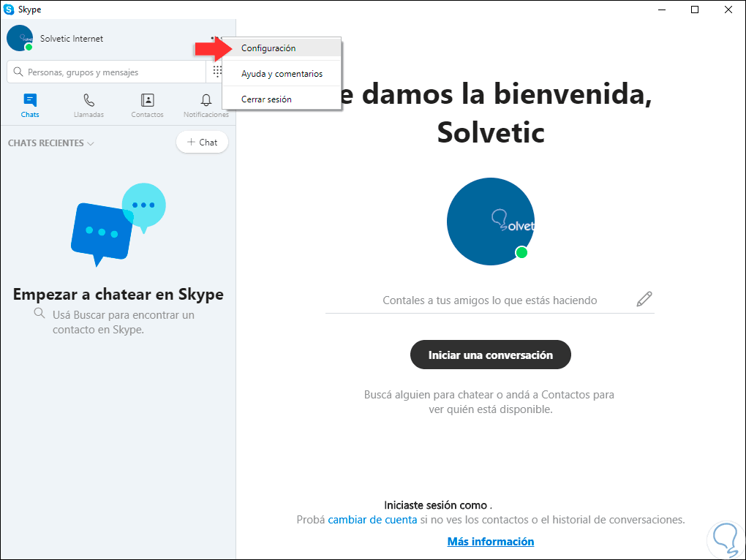Click the search magnifier icon
The image size is (746, 560).
click(x=18, y=72)
